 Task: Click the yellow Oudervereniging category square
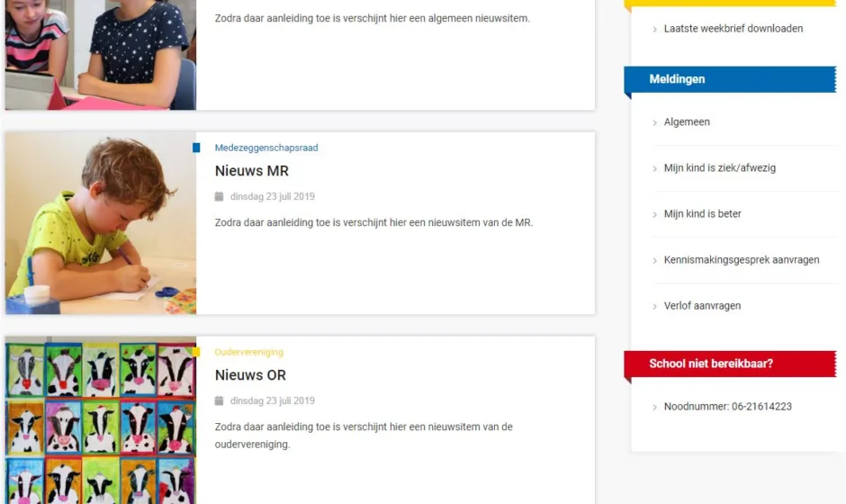point(196,352)
